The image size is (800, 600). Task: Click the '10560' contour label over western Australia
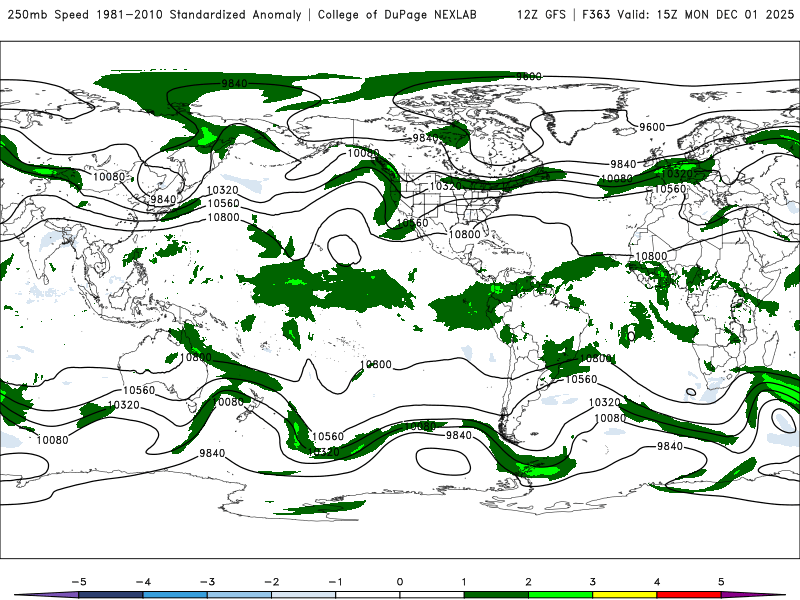(139, 390)
